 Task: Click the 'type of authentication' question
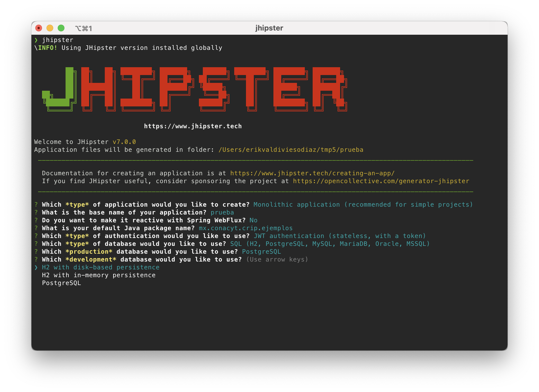pos(146,236)
